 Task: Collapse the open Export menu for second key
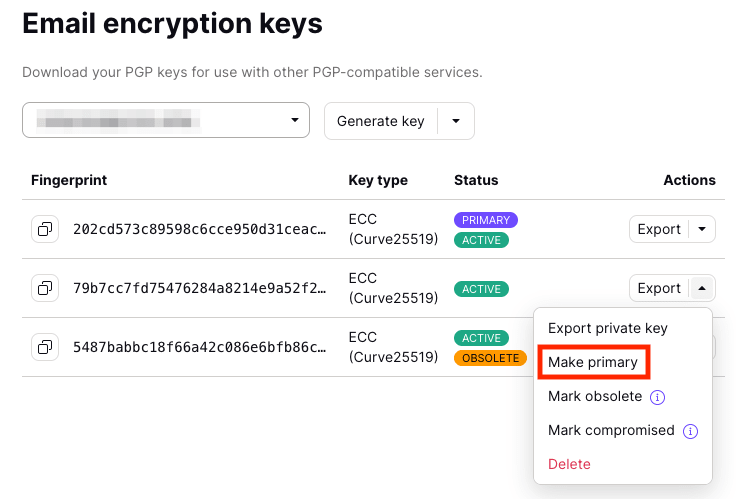(x=702, y=288)
